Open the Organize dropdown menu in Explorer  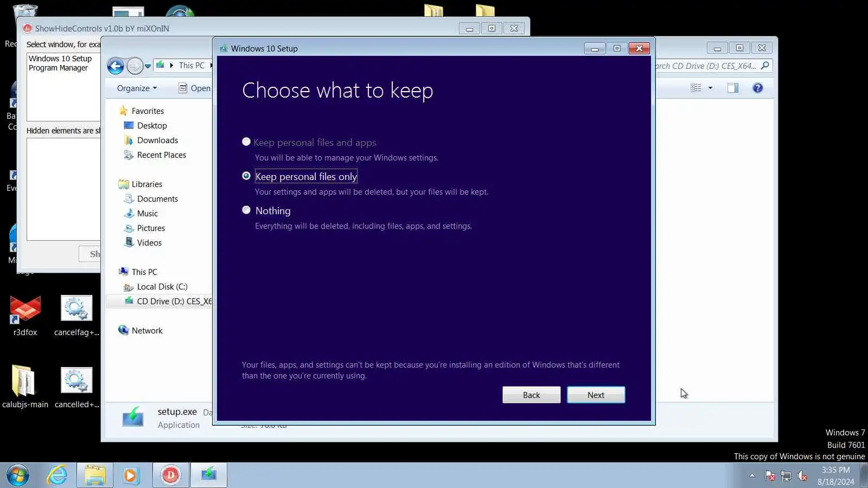pos(137,88)
